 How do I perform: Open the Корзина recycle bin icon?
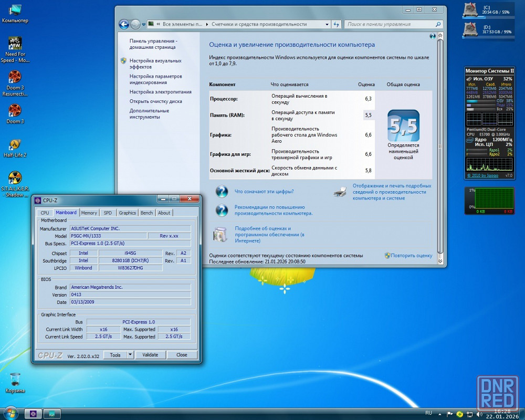(x=15, y=380)
